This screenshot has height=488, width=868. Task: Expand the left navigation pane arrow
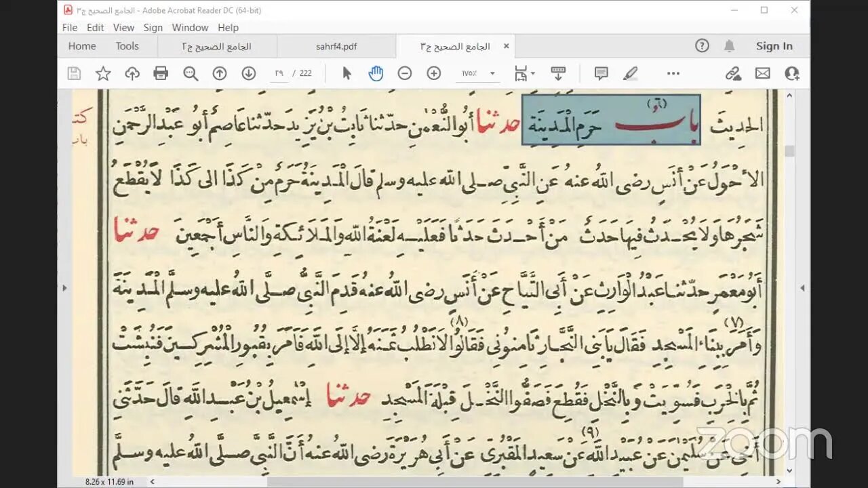click(x=64, y=288)
